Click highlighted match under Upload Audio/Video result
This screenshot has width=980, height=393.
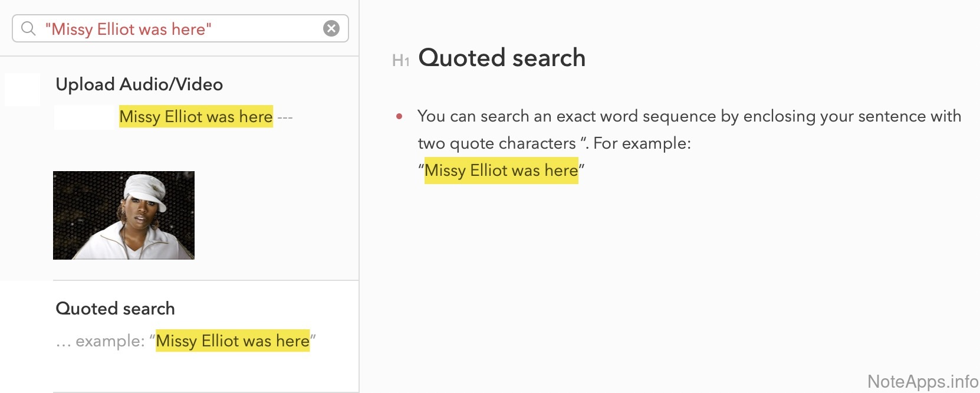(196, 117)
